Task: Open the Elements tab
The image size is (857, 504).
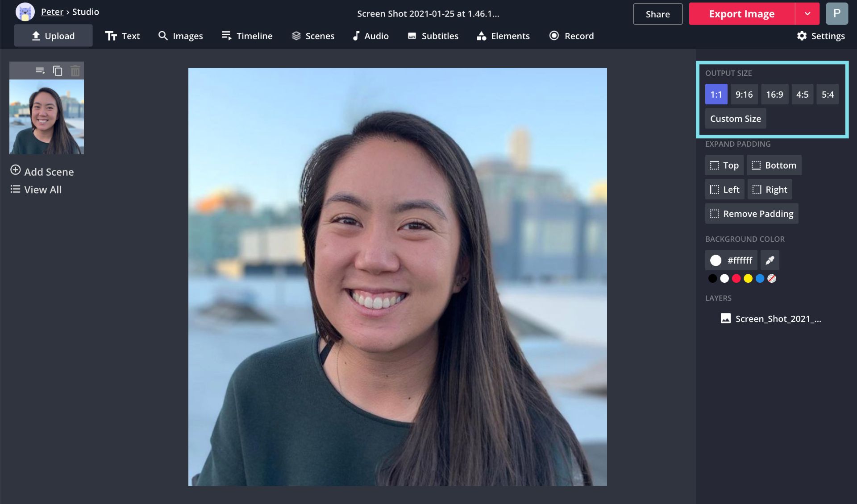Action: coord(503,36)
